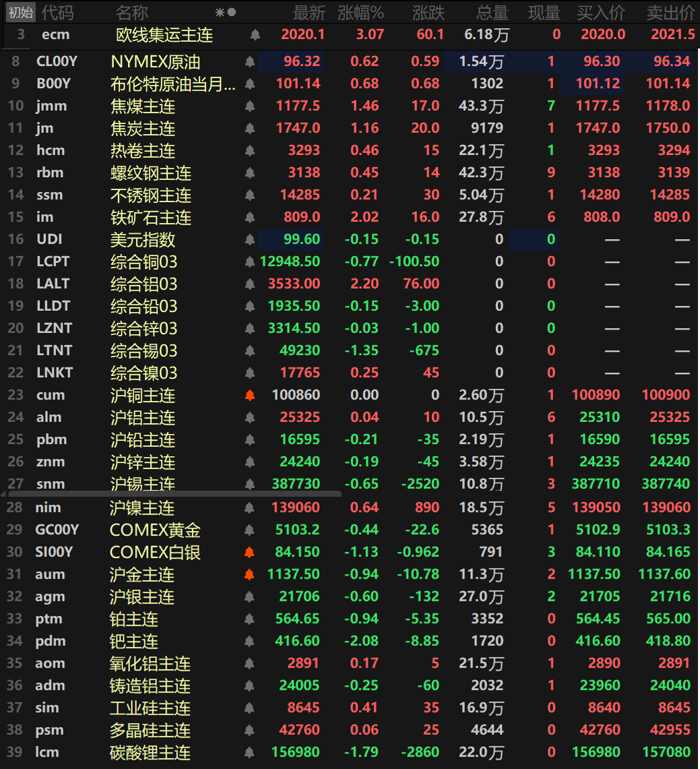Click the 2.20 change percent for 综合铝03

pyautogui.click(x=364, y=284)
